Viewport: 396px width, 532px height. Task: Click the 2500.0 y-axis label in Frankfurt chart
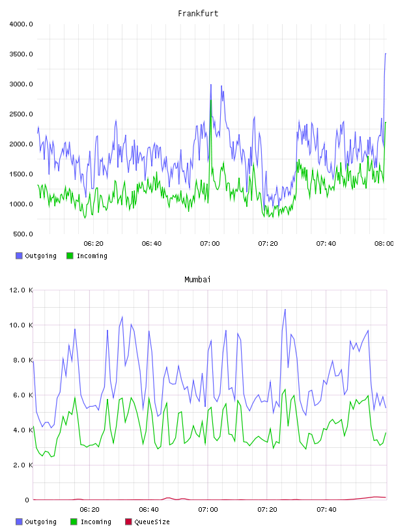point(21,114)
